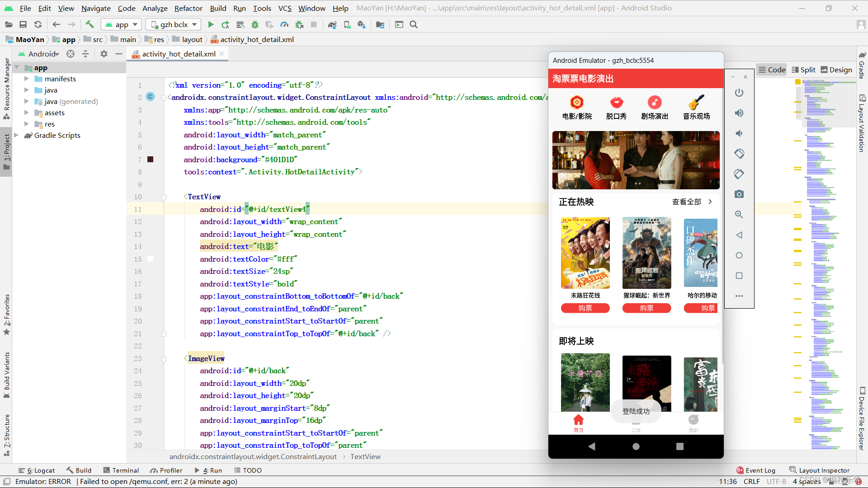Click 购票 button under 末路狂花钱
The width and height of the screenshot is (868, 488).
coord(585,308)
